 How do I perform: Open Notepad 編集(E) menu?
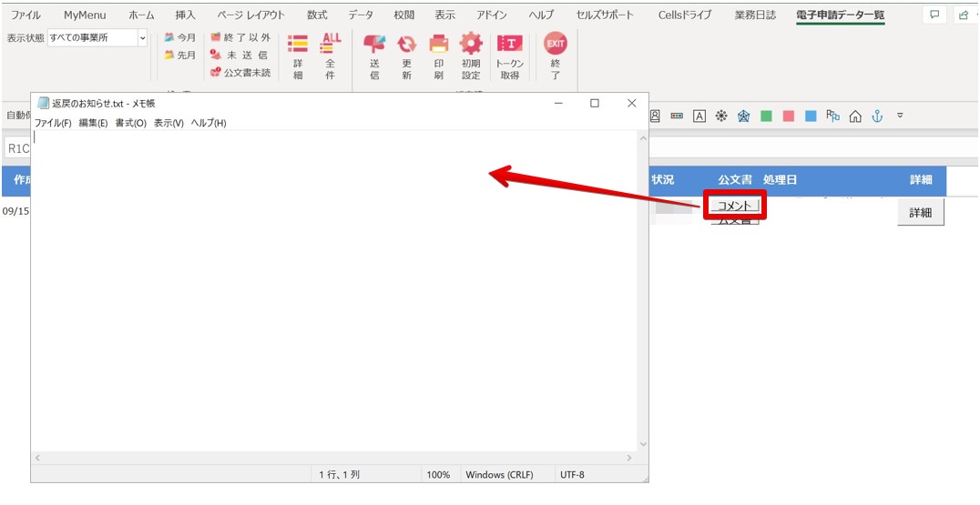(93, 123)
